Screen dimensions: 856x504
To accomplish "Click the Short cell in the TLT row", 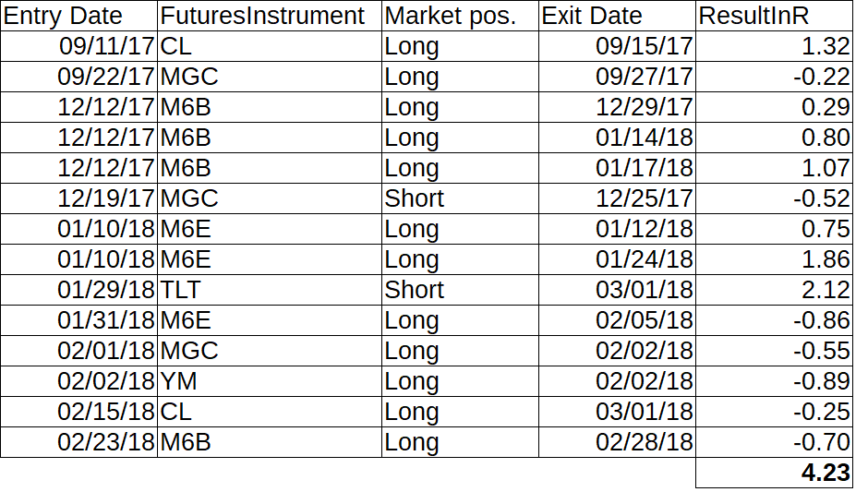I will pos(460,290).
